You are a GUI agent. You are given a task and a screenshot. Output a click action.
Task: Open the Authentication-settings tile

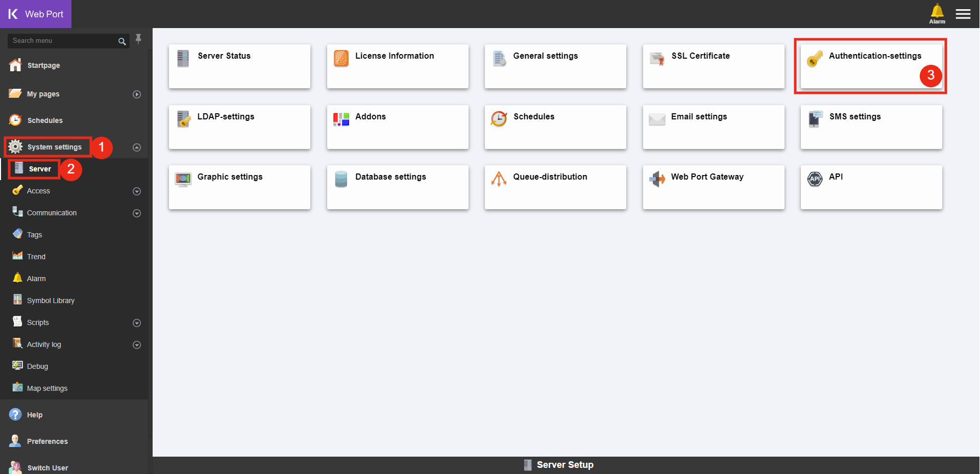tap(871, 66)
